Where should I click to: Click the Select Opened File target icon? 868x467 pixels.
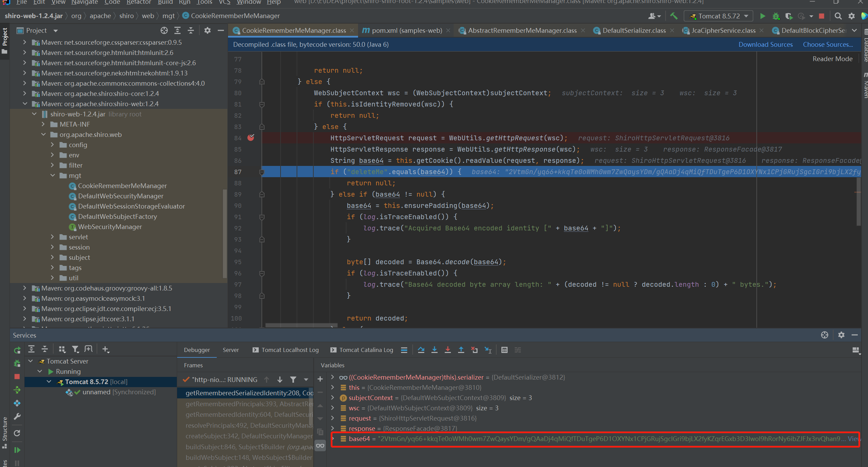(x=164, y=30)
